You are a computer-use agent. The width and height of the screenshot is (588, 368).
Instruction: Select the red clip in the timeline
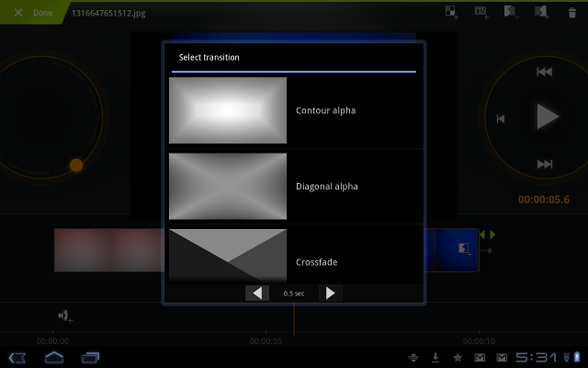pos(109,250)
